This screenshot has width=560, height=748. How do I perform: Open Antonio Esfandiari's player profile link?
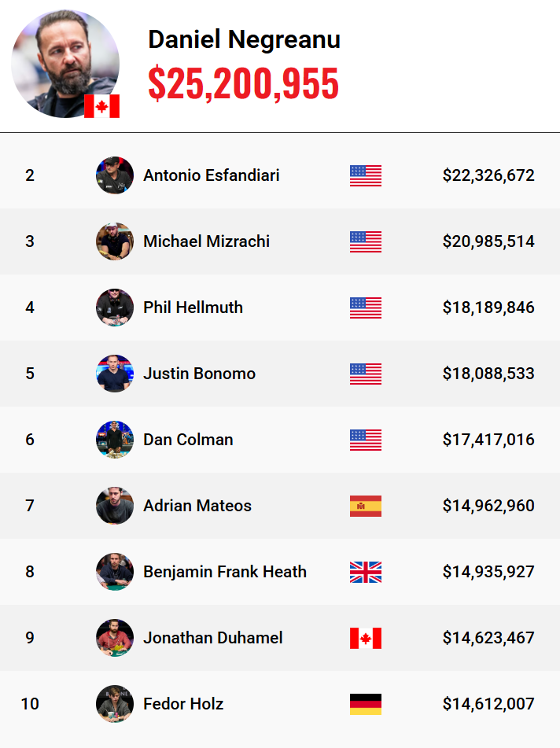point(211,175)
